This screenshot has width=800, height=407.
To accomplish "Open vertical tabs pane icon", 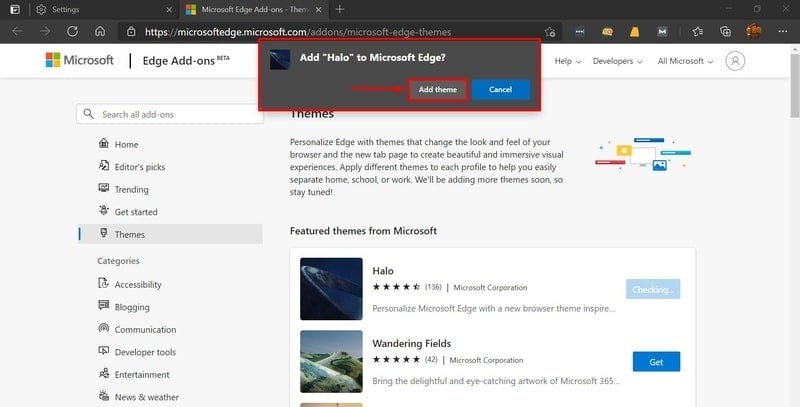I will (x=15, y=9).
